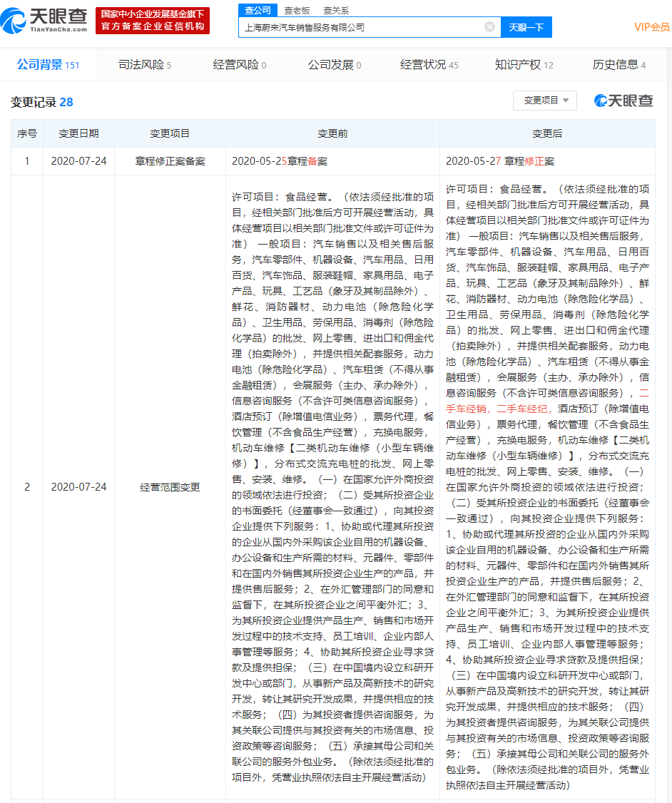This screenshot has height=803, width=672.
Task: Open the 司法风险 section tab
Action: click(x=141, y=64)
